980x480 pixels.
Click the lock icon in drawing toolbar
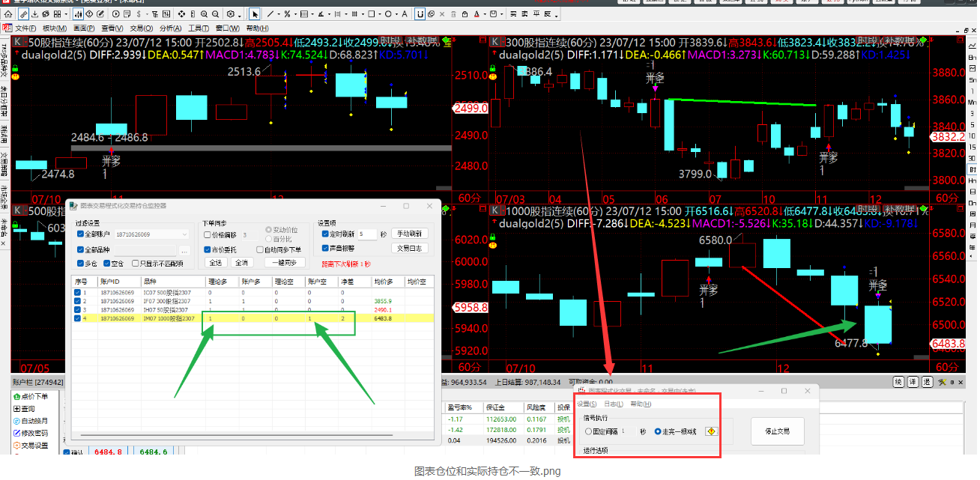tap(465, 13)
